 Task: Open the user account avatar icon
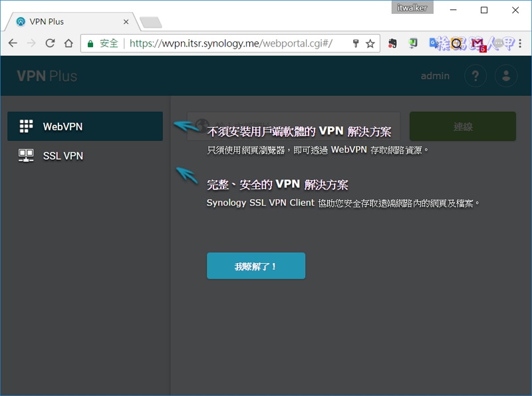coord(506,76)
